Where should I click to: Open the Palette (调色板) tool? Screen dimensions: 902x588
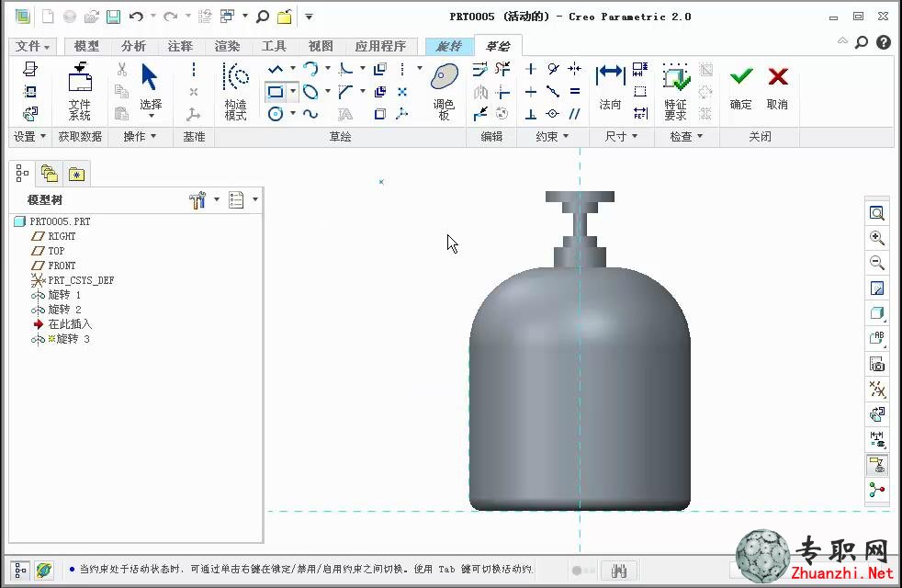[x=444, y=92]
